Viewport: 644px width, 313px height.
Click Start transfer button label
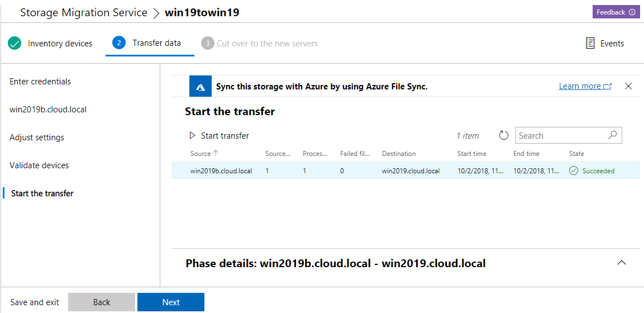225,136
